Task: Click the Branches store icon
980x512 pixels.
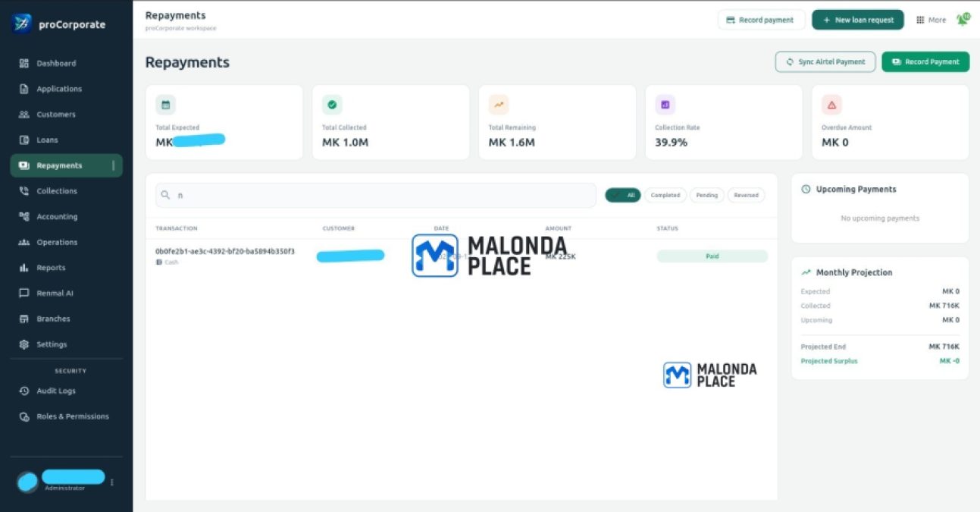Action: pyautogui.click(x=23, y=319)
